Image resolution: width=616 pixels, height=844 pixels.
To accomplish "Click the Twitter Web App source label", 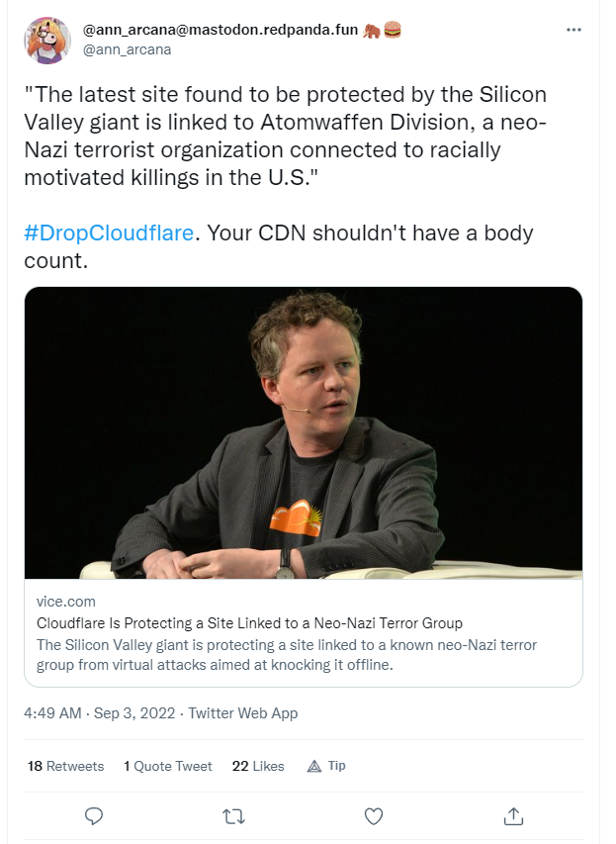I will 243,713.
